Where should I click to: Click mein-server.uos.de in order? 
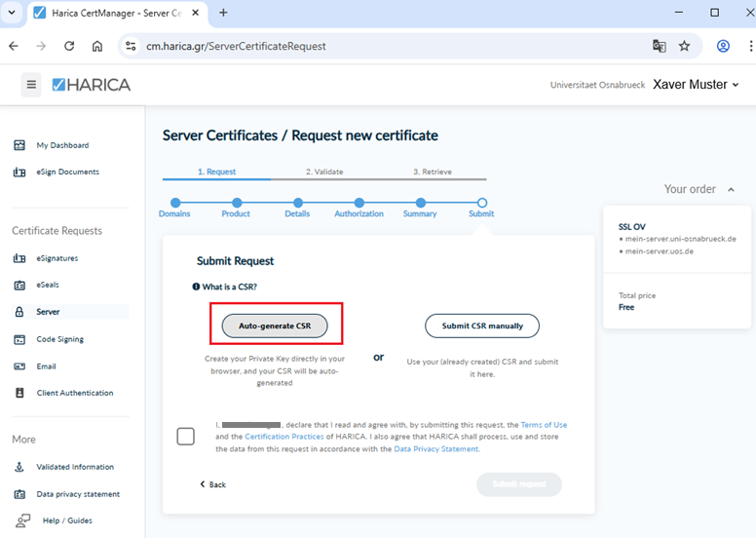[660, 251]
